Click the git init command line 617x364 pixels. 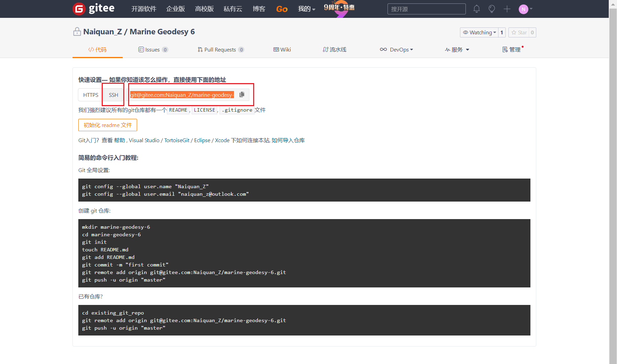[x=94, y=242]
